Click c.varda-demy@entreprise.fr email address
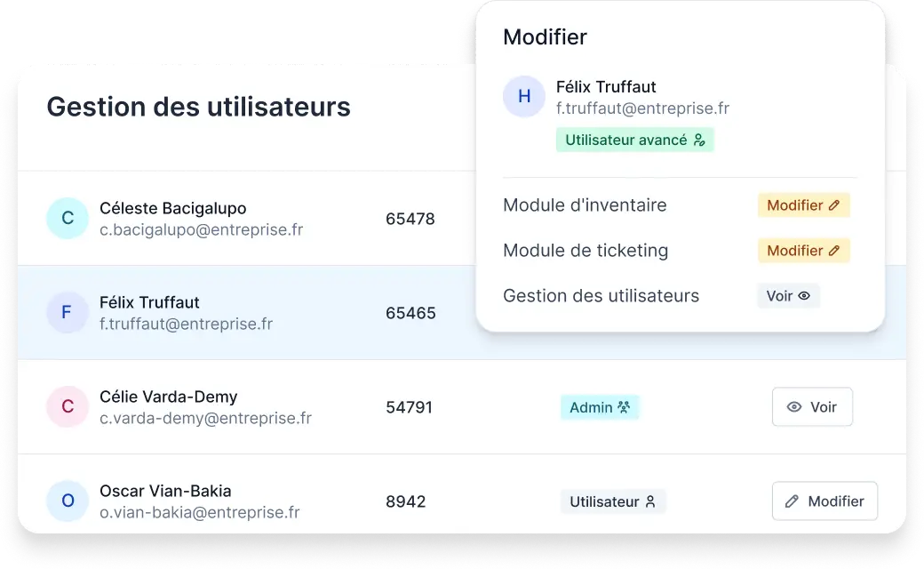Screen dimensions: 924x569 point(205,418)
